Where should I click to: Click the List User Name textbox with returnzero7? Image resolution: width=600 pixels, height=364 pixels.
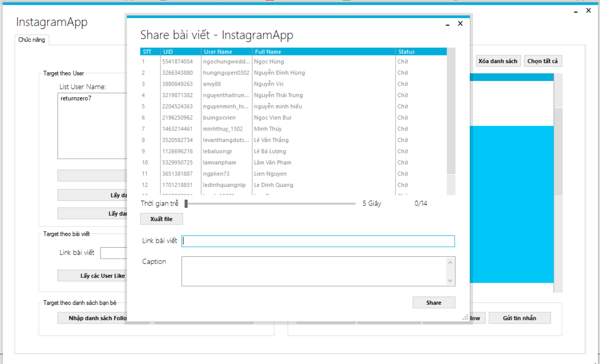92,126
